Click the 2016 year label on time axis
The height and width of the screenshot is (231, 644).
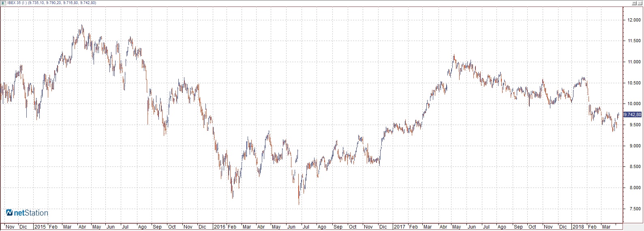coord(219,227)
